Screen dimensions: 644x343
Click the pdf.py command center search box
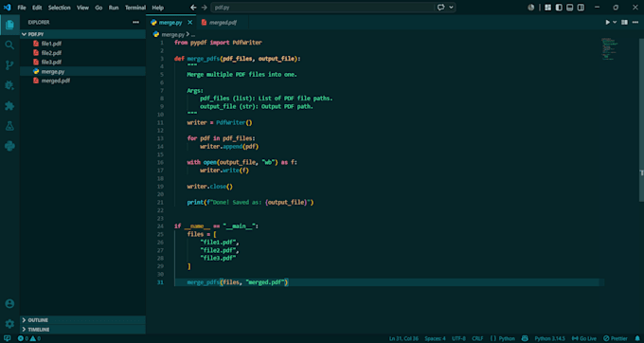(x=322, y=8)
